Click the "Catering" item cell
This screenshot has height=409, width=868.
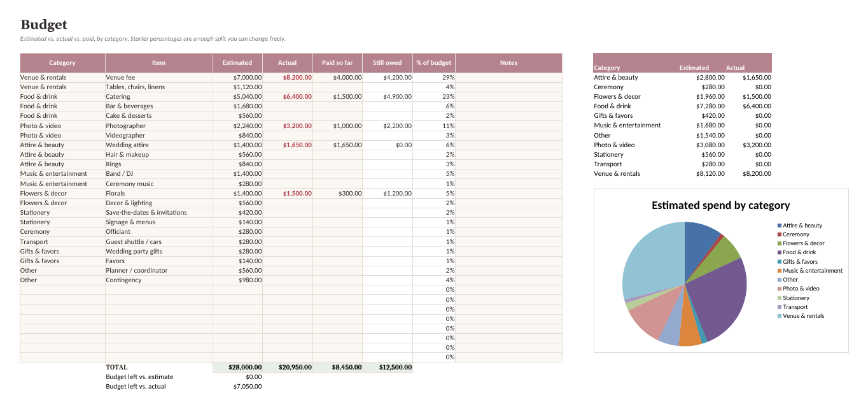pyautogui.click(x=159, y=97)
